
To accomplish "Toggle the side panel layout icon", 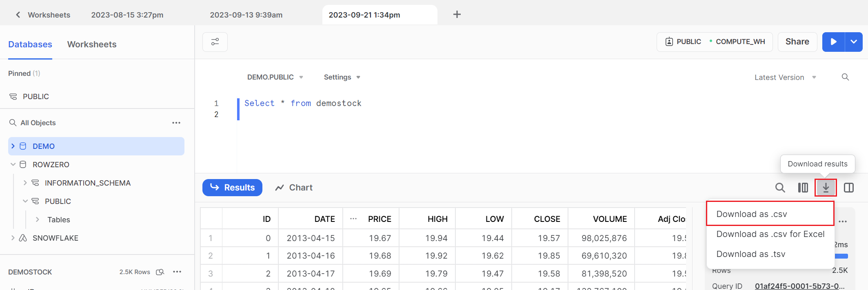I will coord(849,188).
